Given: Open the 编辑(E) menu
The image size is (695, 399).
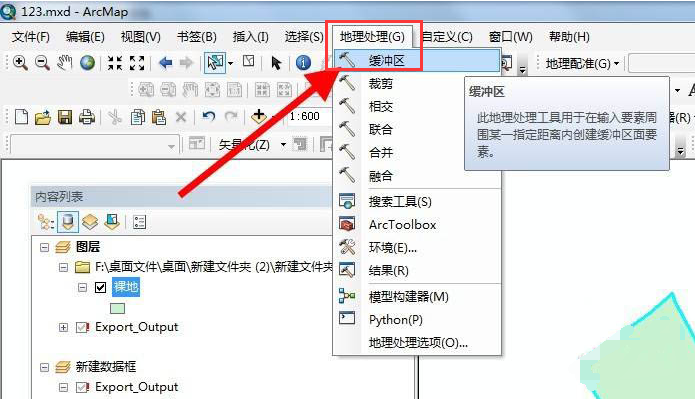Looking at the screenshot, I should pos(85,37).
